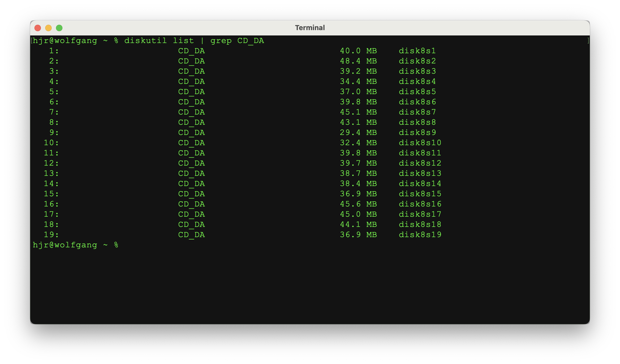
Task: Click the row number 13 label
Action: pyautogui.click(x=51, y=173)
